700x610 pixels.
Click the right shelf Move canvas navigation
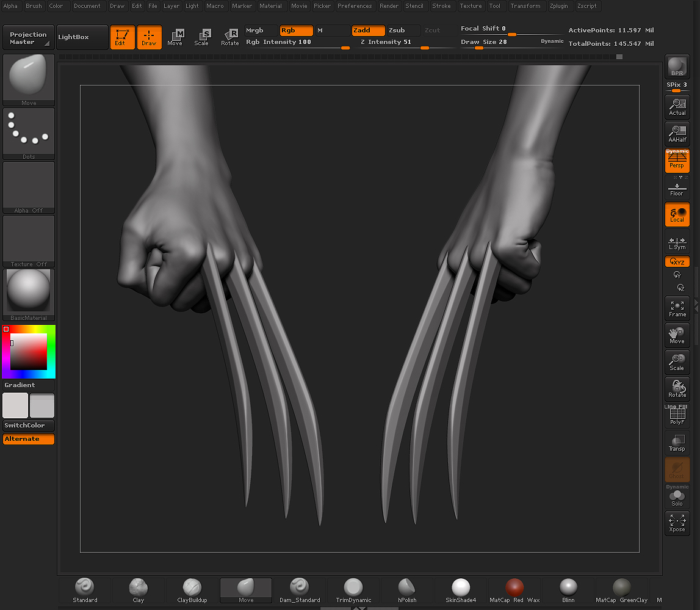677,335
